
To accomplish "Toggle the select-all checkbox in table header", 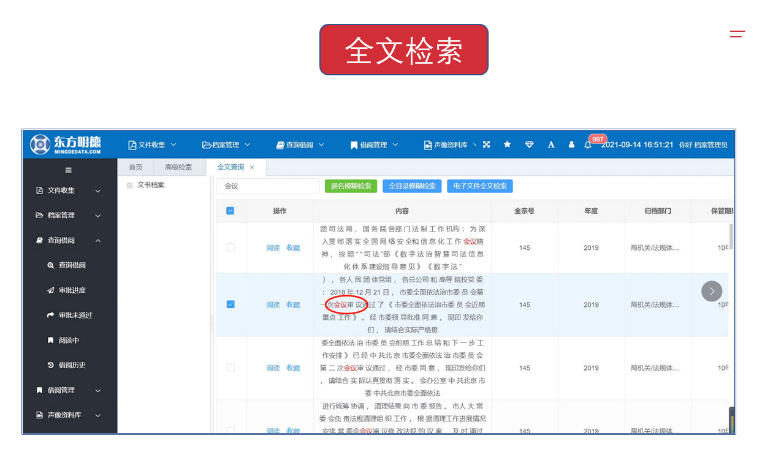I will point(230,211).
